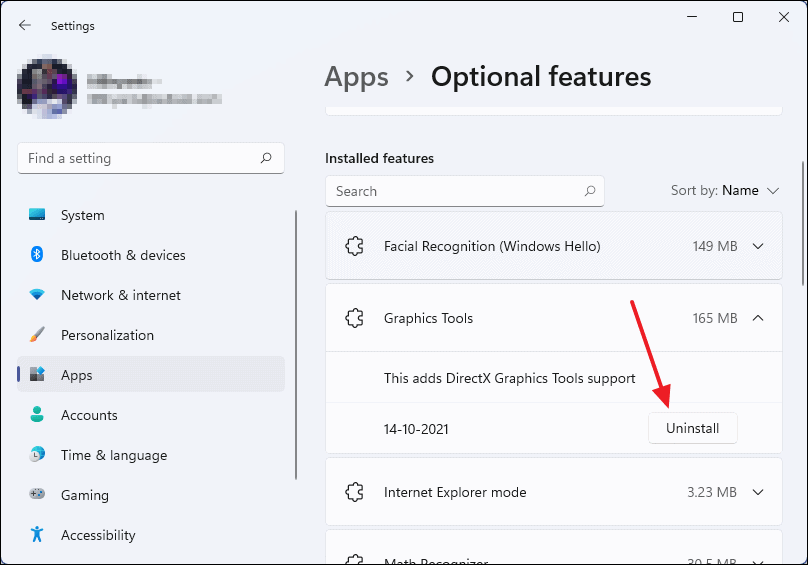Open Time & language settings

150,455
